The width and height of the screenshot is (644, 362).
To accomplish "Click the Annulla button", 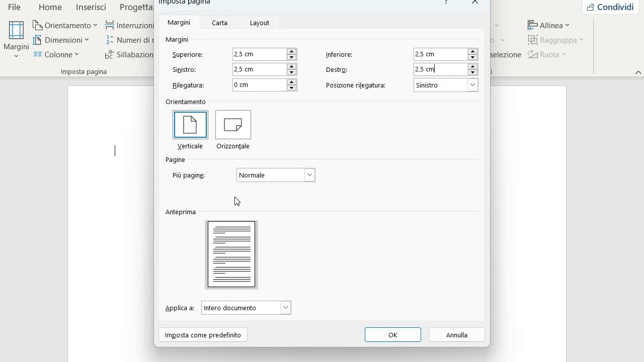I will coord(457,335).
